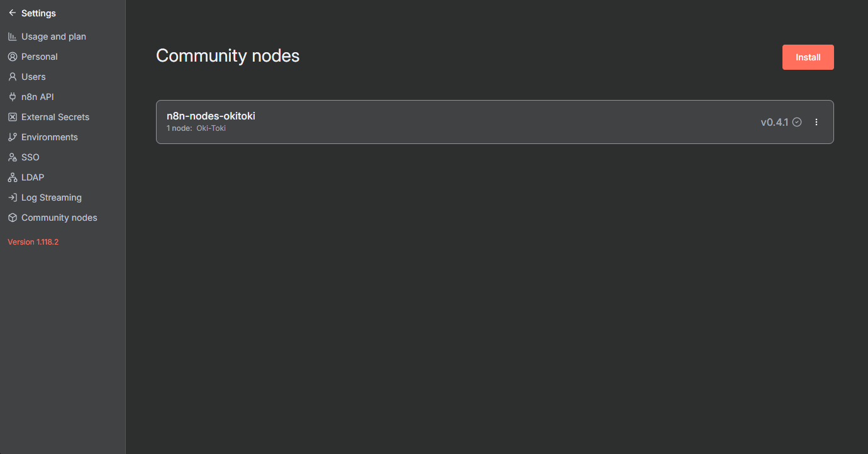Switch to the SSO settings section
This screenshot has width=868, height=454.
click(x=30, y=157)
